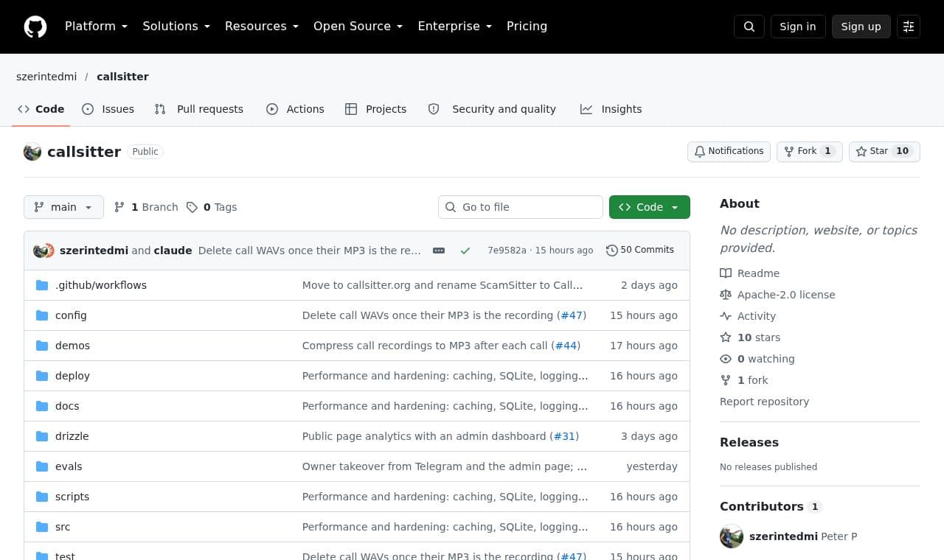Viewport: 944px width, 560px height.
Task: Click the Sign in button
Action: pyautogui.click(x=798, y=27)
